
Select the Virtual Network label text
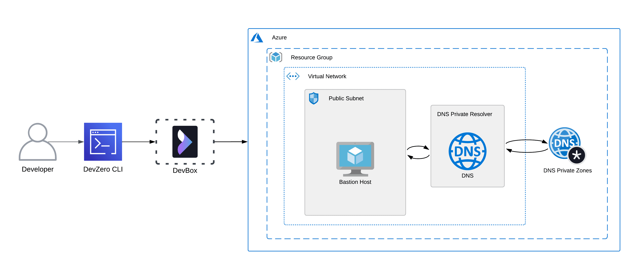pyautogui.click(x=327, y=76)
